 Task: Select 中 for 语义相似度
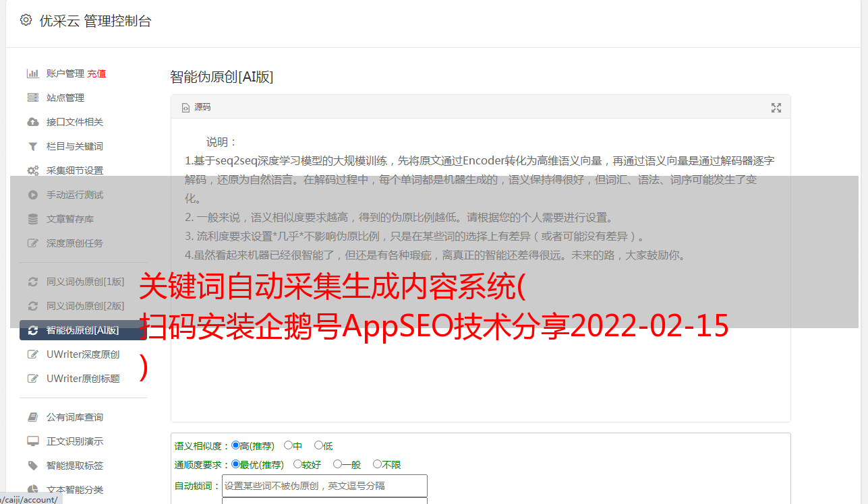[288, 445]
